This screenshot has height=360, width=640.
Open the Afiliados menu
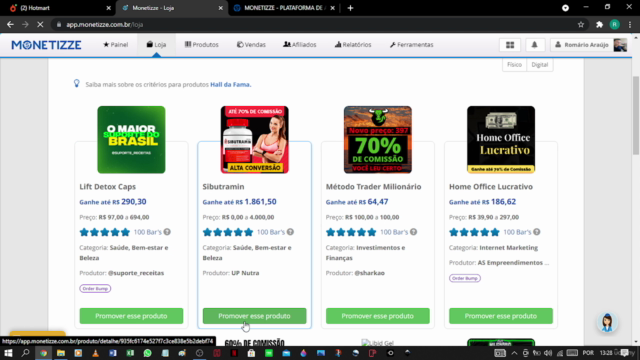coord(300,44)
